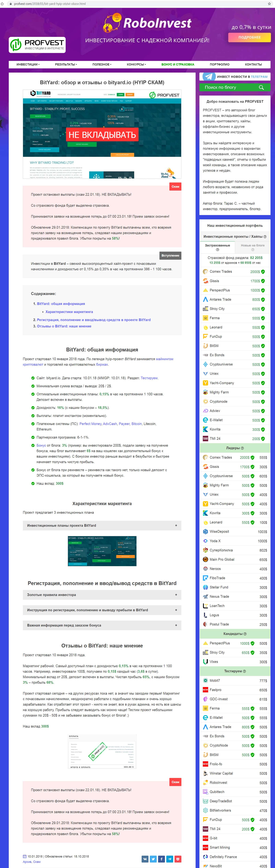The width and height of the screenshot is (275, 868).
Task: Click the Main Pro Global project icon
Action: tap(205, 559)
